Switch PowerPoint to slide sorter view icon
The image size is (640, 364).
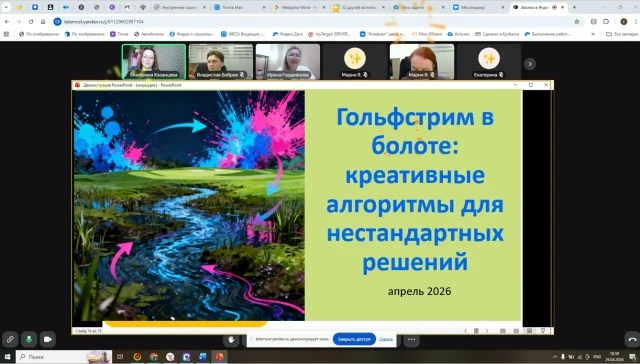516,331
